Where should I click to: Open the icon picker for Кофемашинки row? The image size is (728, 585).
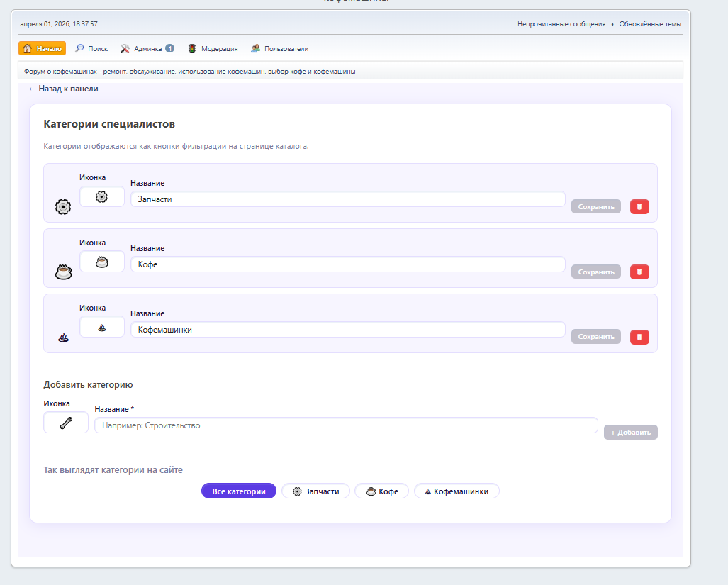101,327
